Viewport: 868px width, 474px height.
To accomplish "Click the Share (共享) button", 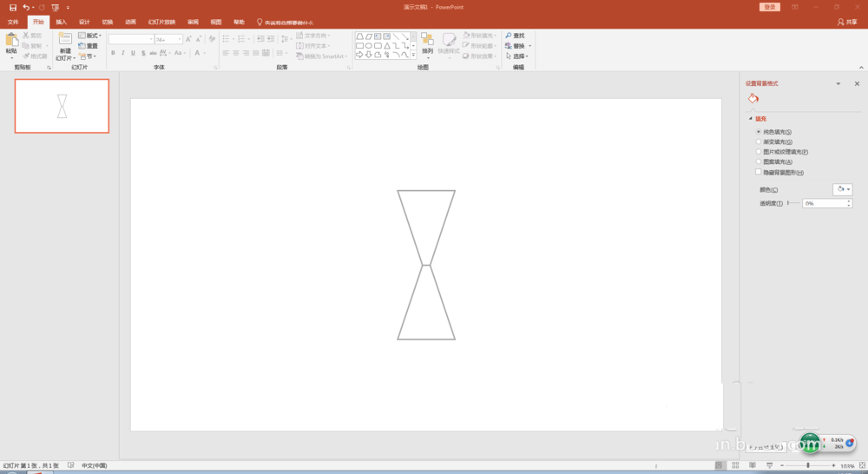I will 846,22.
